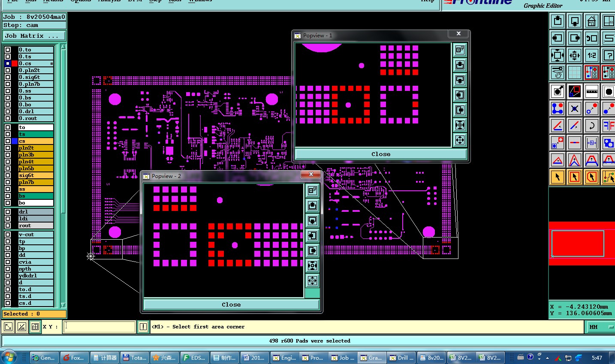Image resolution: width=615 pixels, height=364 pixels.
Task: Expand the small marker on 0.cs row
Action: pos(51,63)
